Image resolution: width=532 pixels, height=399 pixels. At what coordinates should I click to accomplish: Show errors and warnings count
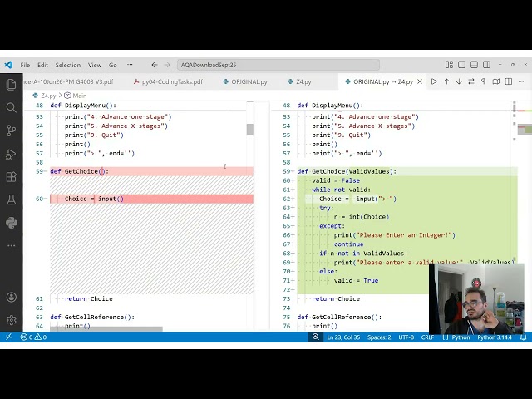pos(33,337)
